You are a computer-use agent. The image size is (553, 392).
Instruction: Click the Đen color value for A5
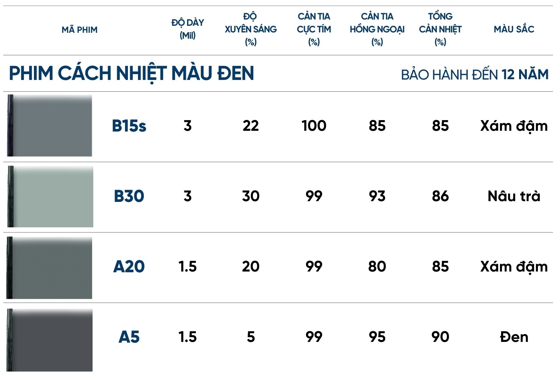514,337
